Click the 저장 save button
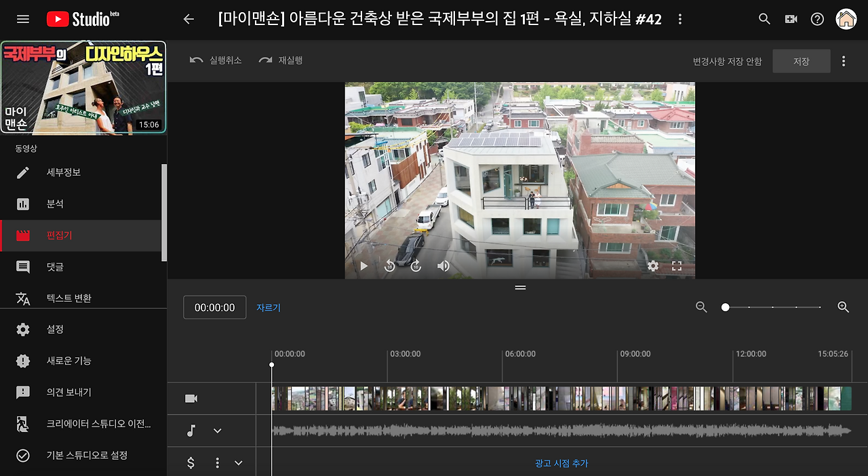This screenshot has width=868, height=476. (801, 60)
